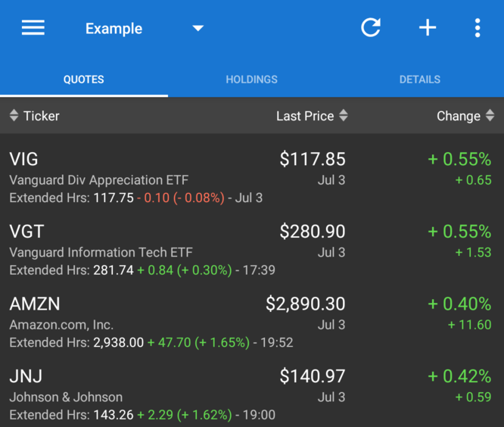The width and height of the screenshot is (504, 427).
Task: Open the hamburger navigation menu
Action: pos(33,28)
